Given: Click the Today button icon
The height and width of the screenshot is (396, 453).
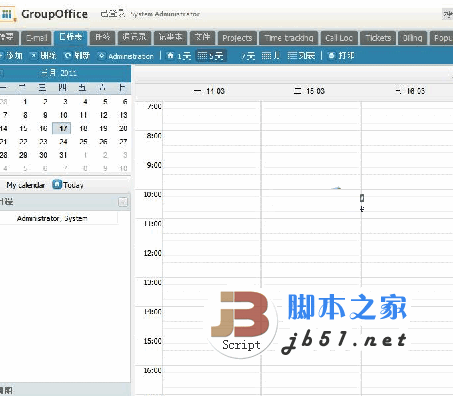Looking at the screenshot, I should pos(57,184).
